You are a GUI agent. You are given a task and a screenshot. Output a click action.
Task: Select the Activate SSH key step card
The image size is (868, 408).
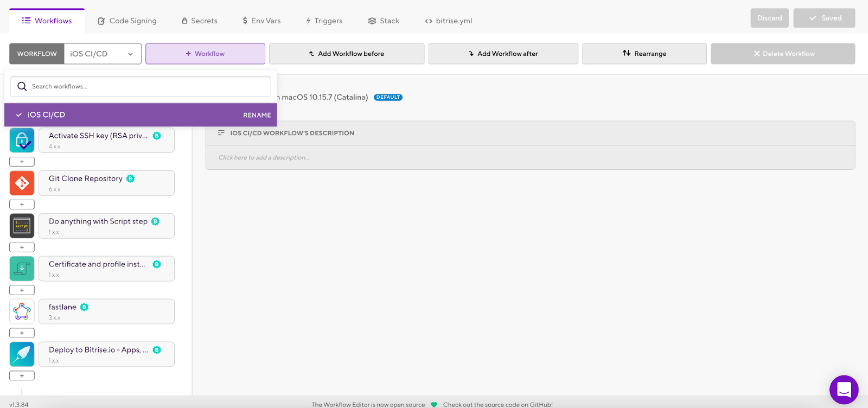(106, 140)
